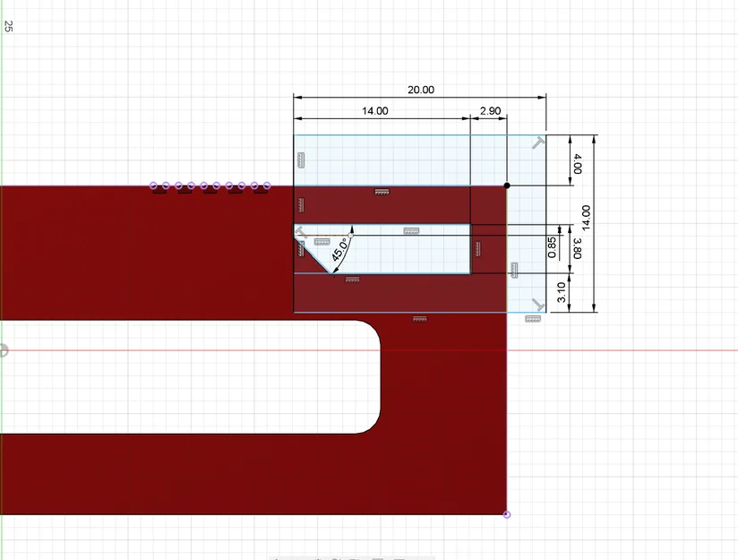
Task: Click the horizontal constraint glyph just below the body's top edge
Action: 382,192
